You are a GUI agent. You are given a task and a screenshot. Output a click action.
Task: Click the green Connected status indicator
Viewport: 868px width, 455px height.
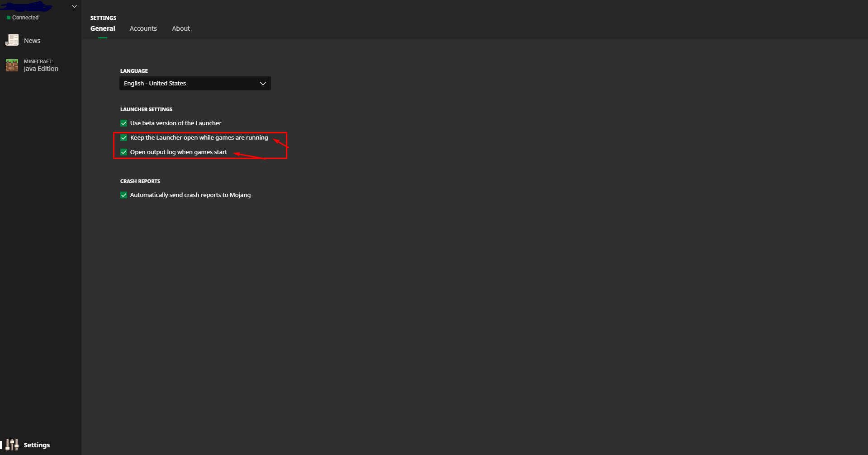click(9, 18)
